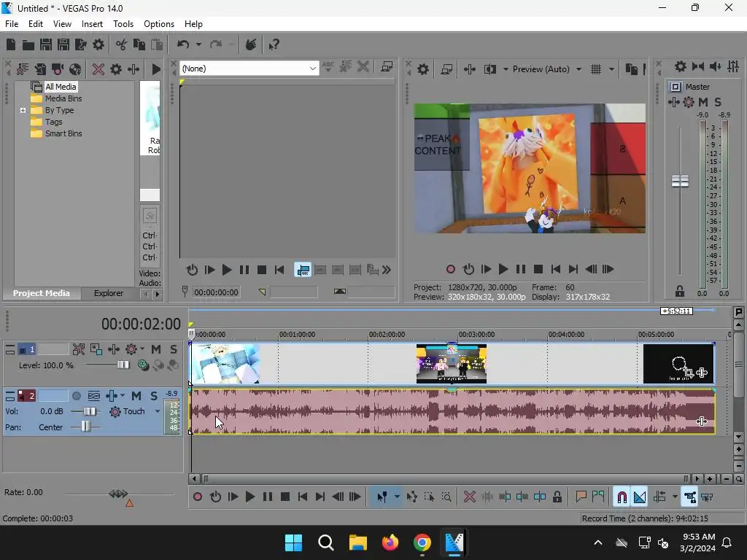
Task: Open the Insert menu
Action: tap(92, 24)
